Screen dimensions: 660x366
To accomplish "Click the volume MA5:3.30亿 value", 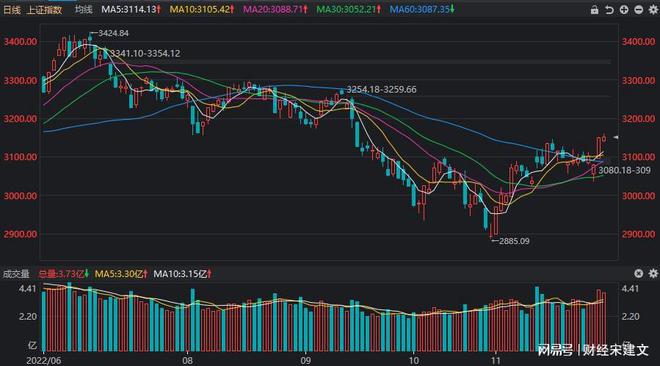I will point(121,274).
